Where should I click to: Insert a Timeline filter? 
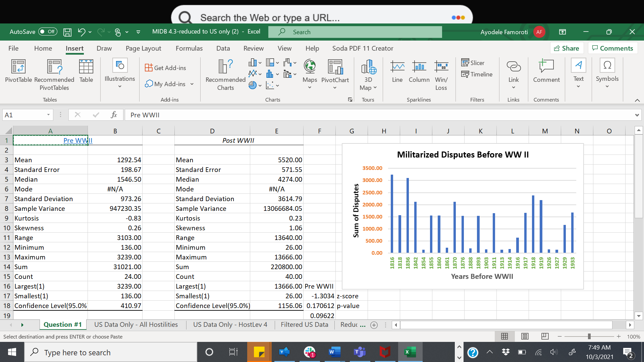477,74
